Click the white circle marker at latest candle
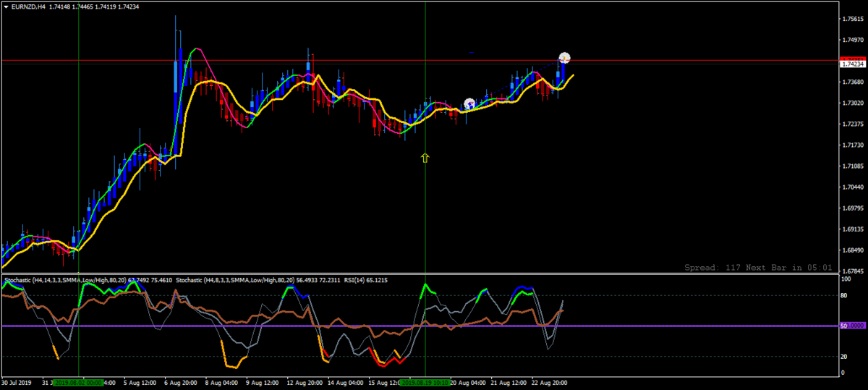This screenshot has width=868, height=390. [x=564, y=57]
